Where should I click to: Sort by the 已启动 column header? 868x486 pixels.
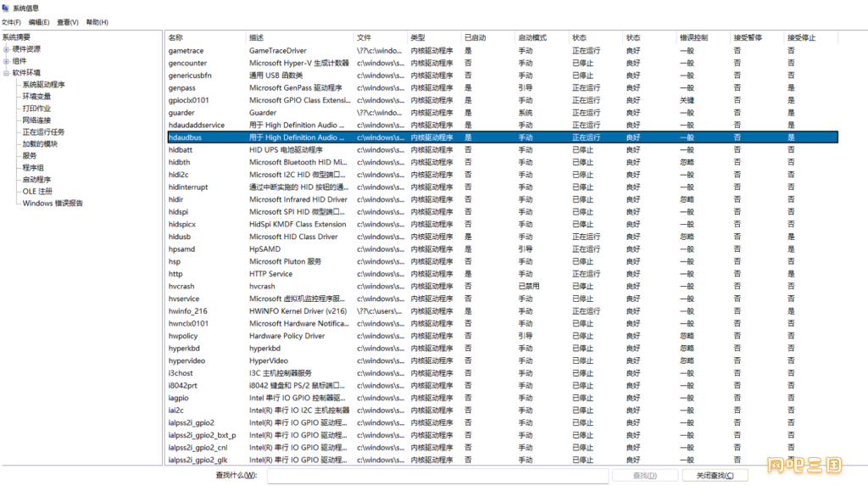[487, 37]
